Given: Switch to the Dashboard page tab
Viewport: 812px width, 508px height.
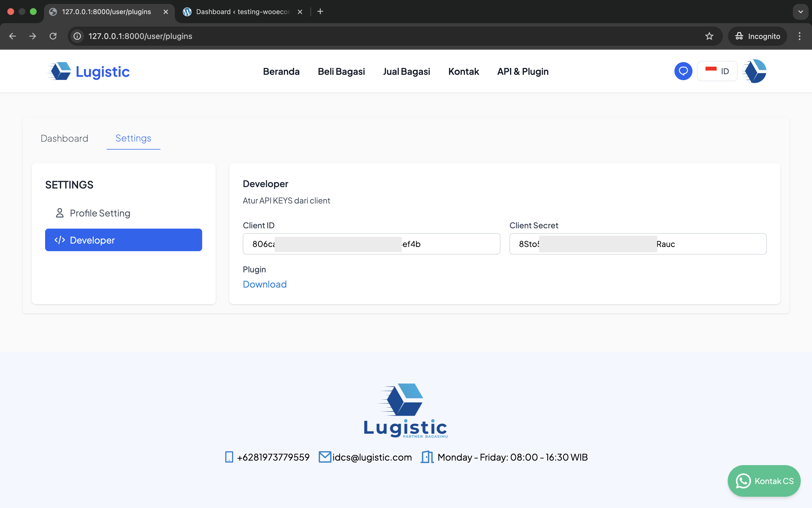Looking at the screenshot, I should (x=64, y=138).
